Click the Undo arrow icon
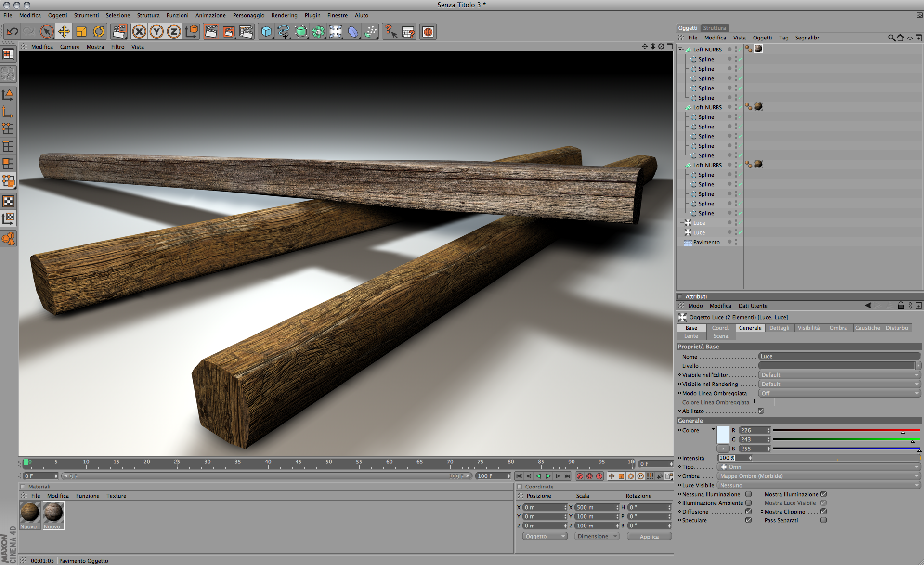The image size is (924, 565). [x=13, y=32]
